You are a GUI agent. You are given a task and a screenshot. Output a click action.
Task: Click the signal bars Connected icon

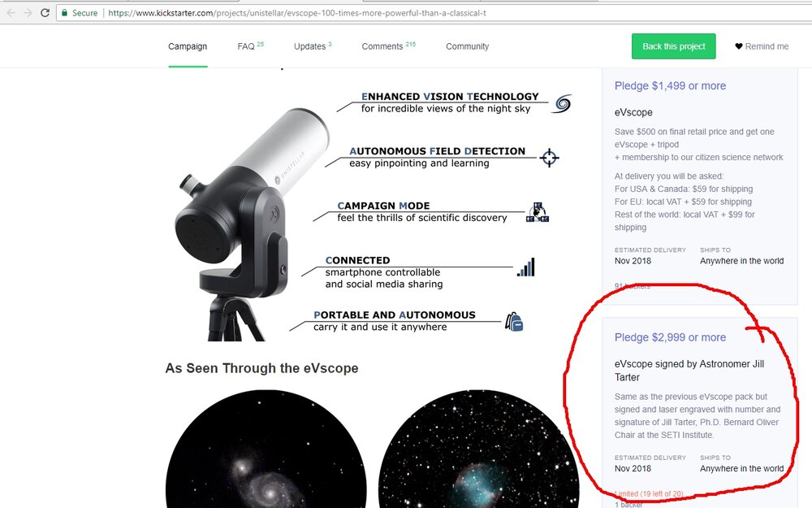(x=525, y=267)
